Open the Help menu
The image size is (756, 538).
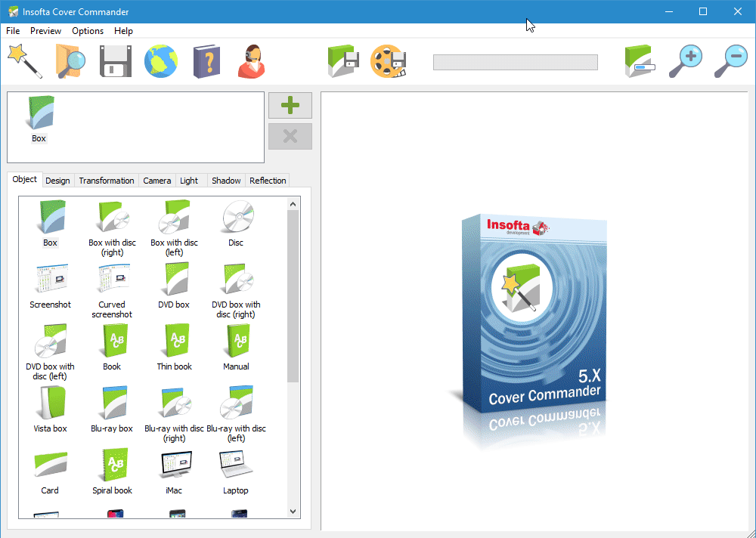123,31
